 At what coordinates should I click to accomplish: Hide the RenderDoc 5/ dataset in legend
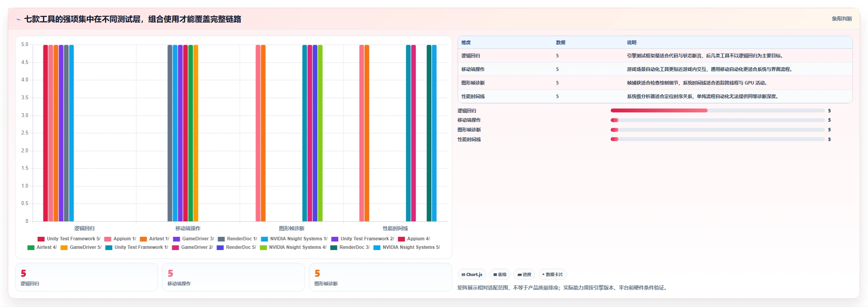coord(236,247)
